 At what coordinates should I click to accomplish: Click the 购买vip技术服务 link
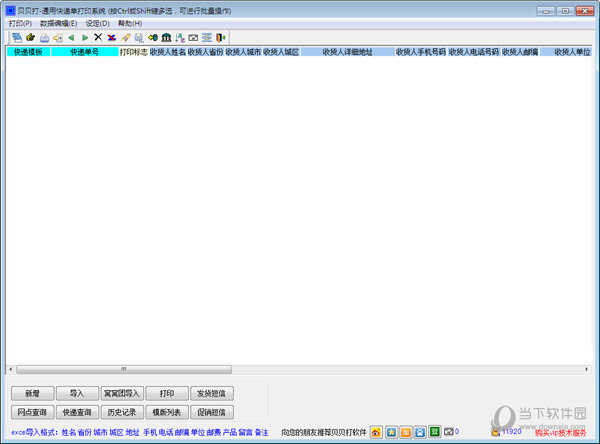point(561,432)
